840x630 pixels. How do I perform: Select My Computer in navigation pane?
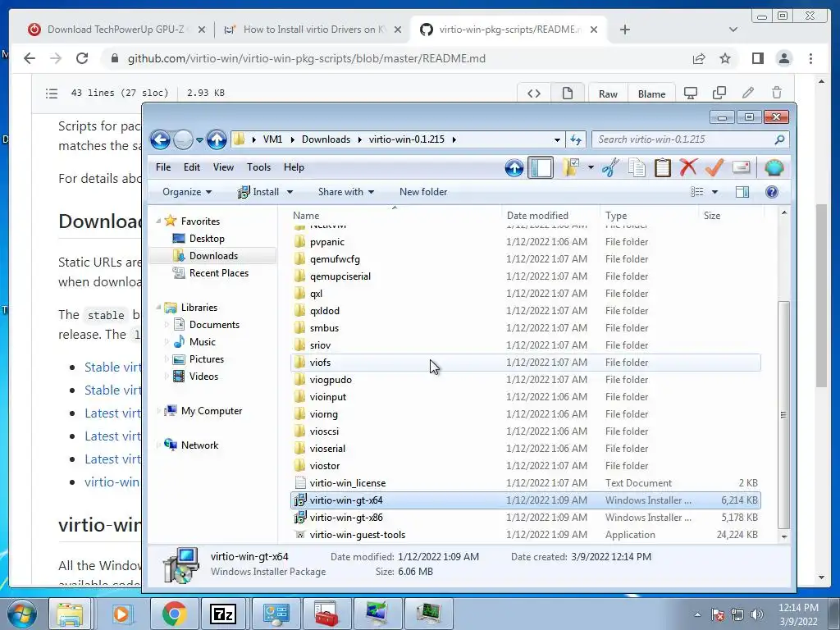coord(211,411)
